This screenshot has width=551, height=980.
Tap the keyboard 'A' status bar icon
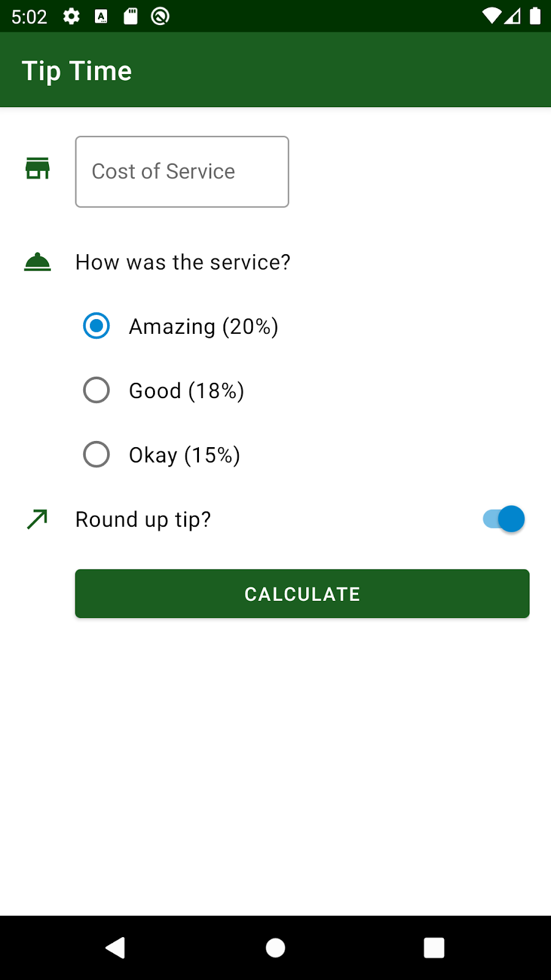[x=102, y=17]
